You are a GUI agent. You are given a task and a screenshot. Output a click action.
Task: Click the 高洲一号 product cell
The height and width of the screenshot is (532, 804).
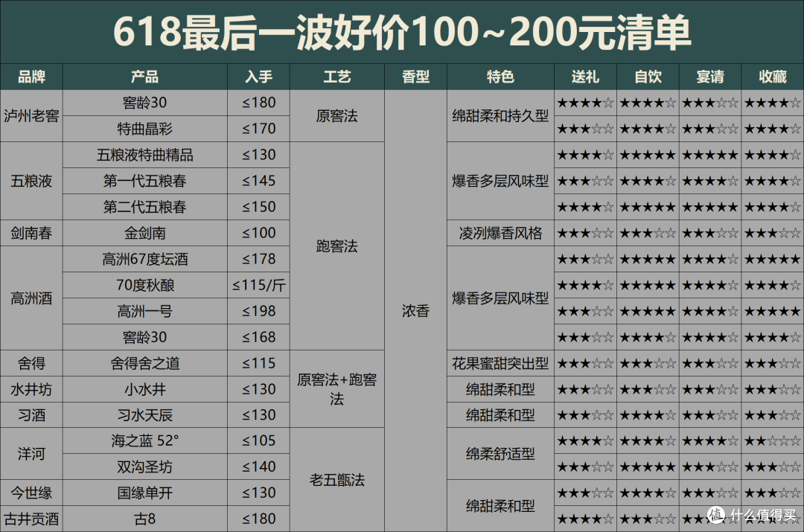[x=145, y=311]
